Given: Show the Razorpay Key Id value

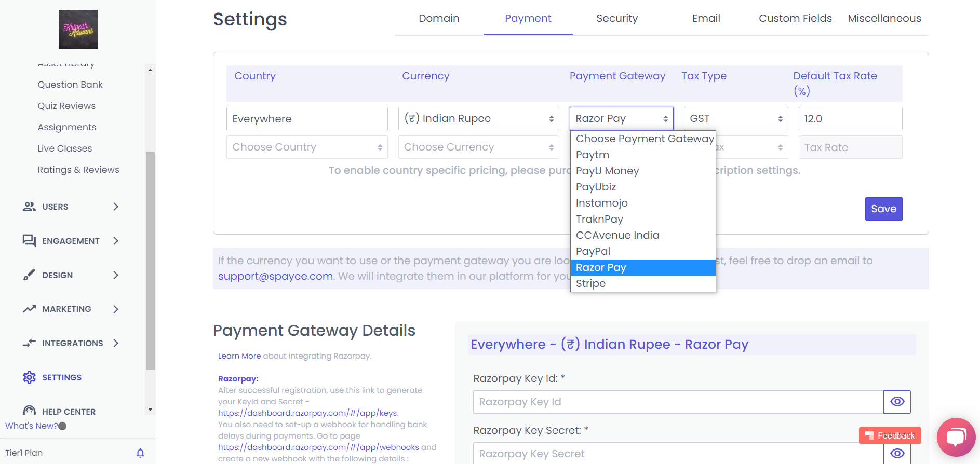Looking at the screenshot, I should pos(897,402).
